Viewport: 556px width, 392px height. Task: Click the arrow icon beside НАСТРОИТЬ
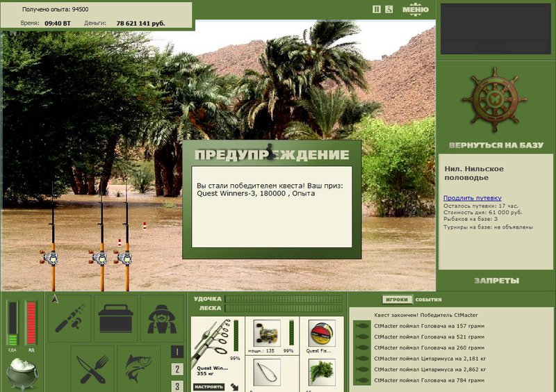(x=234, y=386)
